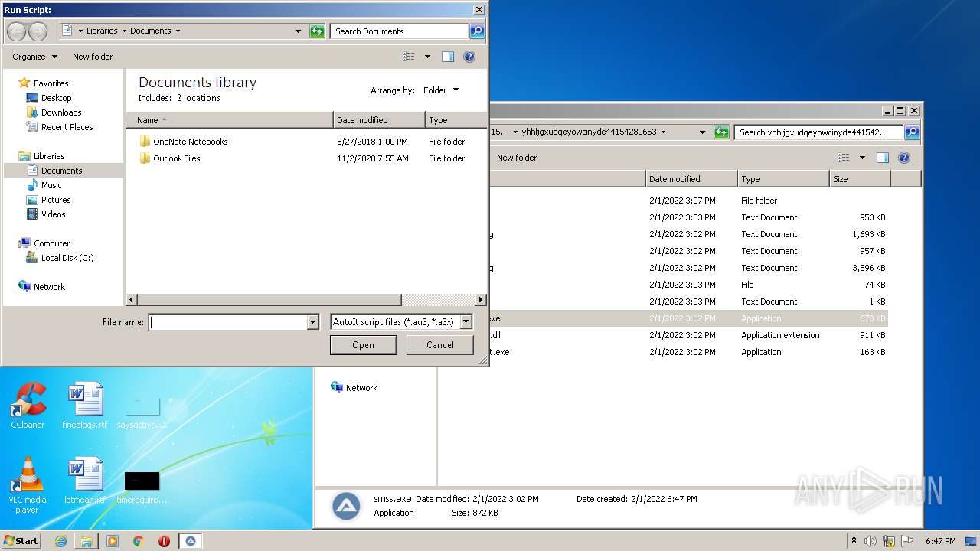
Task: Open the File name dropdown arrow
Action: point(312,322)
